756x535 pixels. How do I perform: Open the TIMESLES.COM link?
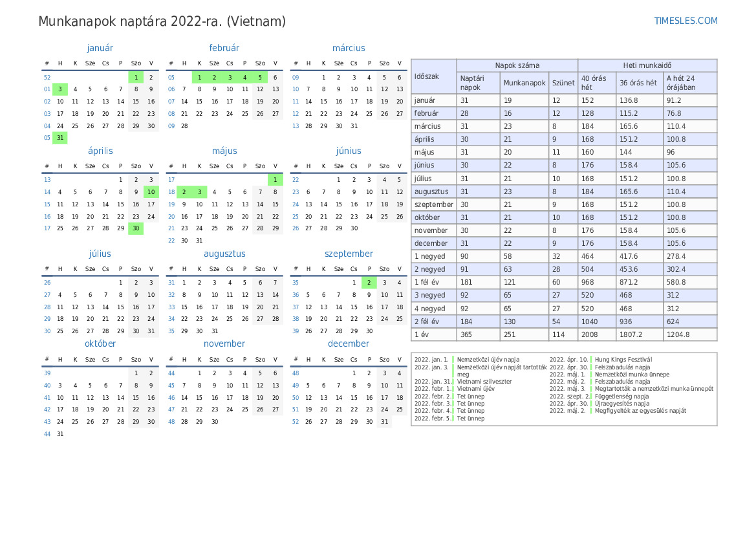(x=686, y=21)
